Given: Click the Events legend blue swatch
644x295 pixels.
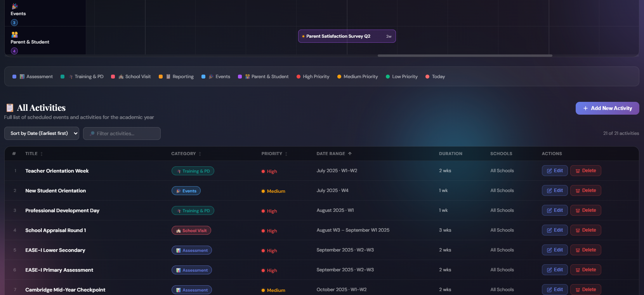Looking at the screenshot, I should point(203,77).
